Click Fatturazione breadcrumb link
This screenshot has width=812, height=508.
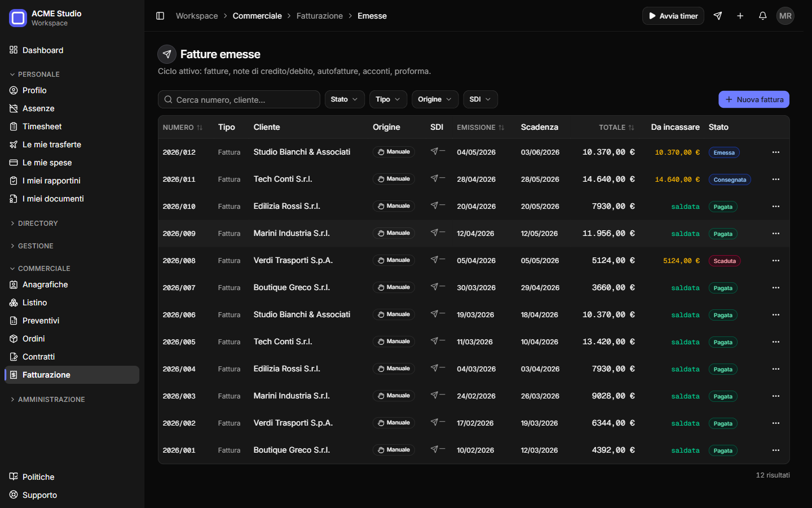(x=320, y=16)
